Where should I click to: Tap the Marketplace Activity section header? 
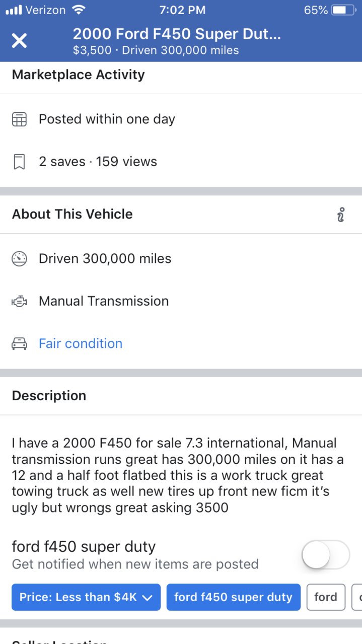78,75
